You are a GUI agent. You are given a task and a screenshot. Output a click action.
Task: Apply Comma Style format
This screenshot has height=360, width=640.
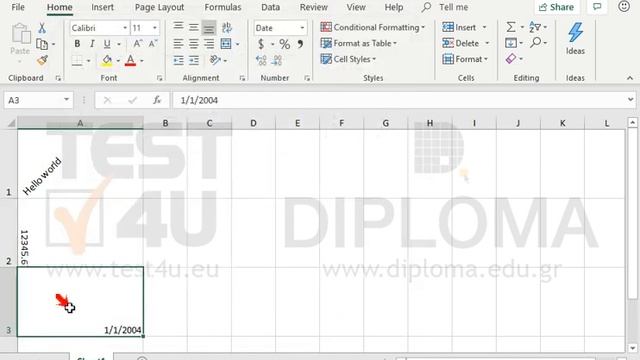coord(300,44)
